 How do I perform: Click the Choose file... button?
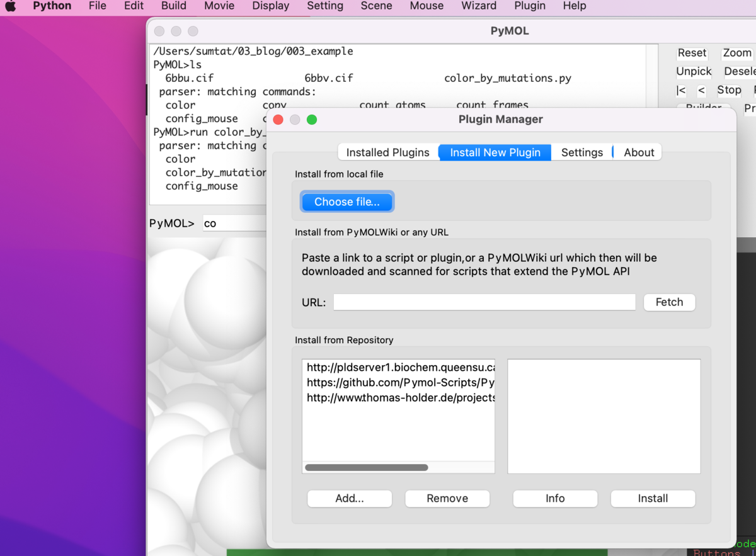347,201
